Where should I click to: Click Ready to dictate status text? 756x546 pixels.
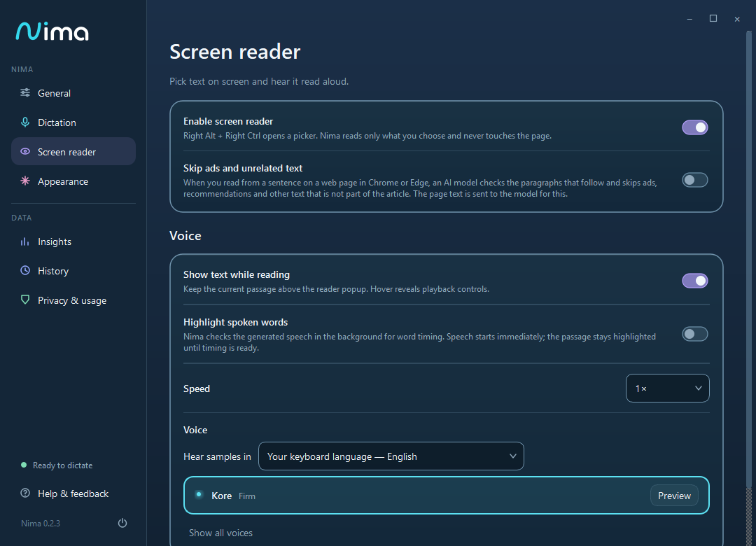pos(63,465)
